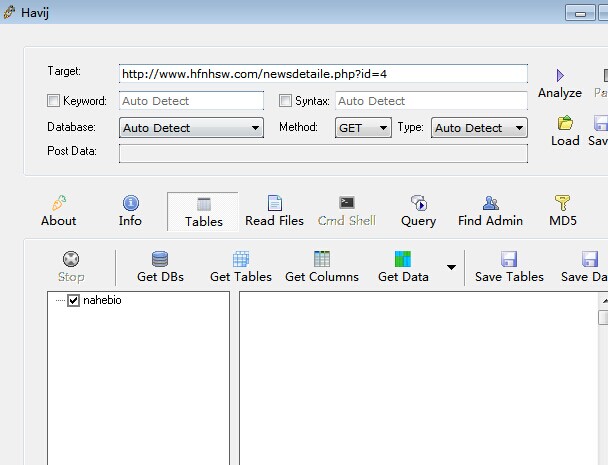Open the Info section
This screenshot has width=608, height=465.
tap(130, 211)
